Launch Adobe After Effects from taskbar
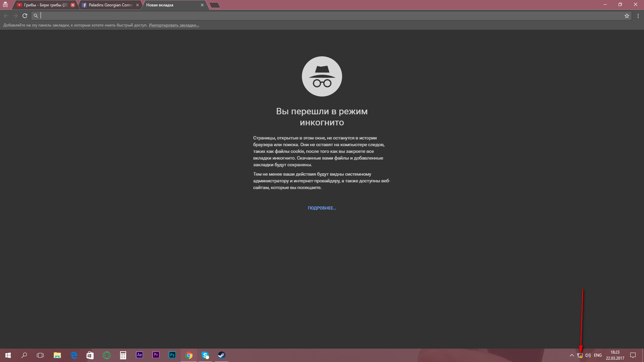 click(x=140, y=355)
